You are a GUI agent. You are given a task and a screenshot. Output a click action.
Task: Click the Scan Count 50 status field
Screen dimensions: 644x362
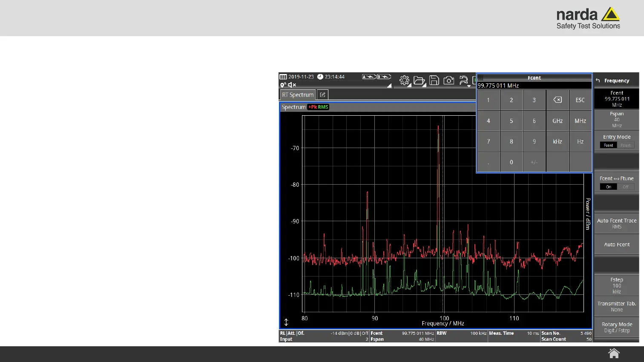pos(566,339)
